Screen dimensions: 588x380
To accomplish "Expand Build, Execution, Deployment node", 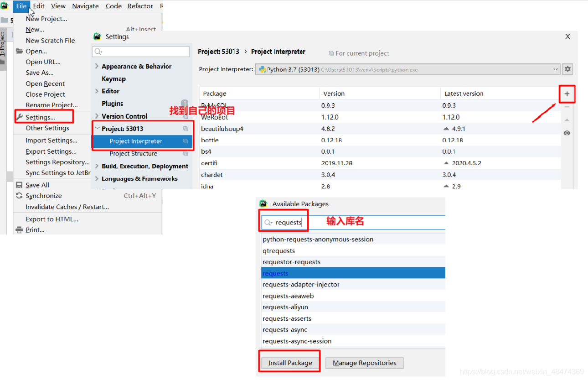I will (x=97, y=166).
